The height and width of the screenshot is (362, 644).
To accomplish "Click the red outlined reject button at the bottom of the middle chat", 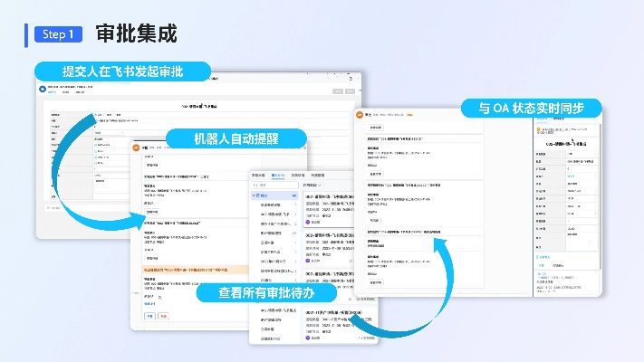I will click(x=163, y=316).
